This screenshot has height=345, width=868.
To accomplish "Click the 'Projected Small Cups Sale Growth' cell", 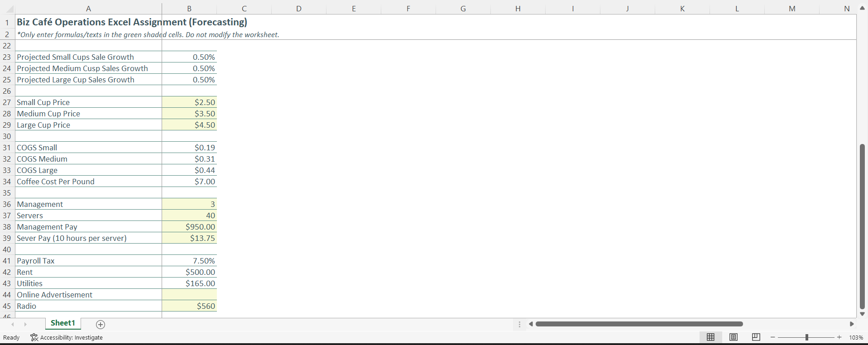I will (x=88, y=57).
